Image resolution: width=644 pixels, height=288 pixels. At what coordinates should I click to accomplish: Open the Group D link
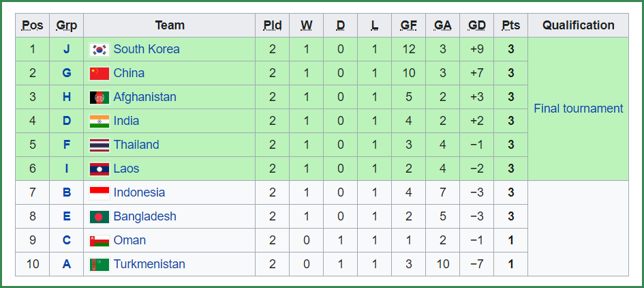pyautogui.click(x=67, y=121)
